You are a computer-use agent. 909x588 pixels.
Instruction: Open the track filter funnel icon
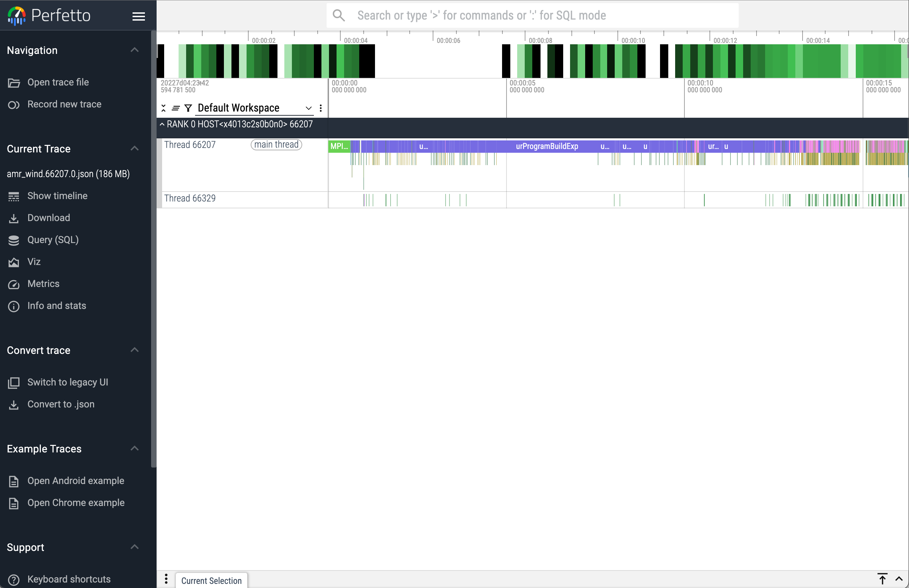(188, 108)
